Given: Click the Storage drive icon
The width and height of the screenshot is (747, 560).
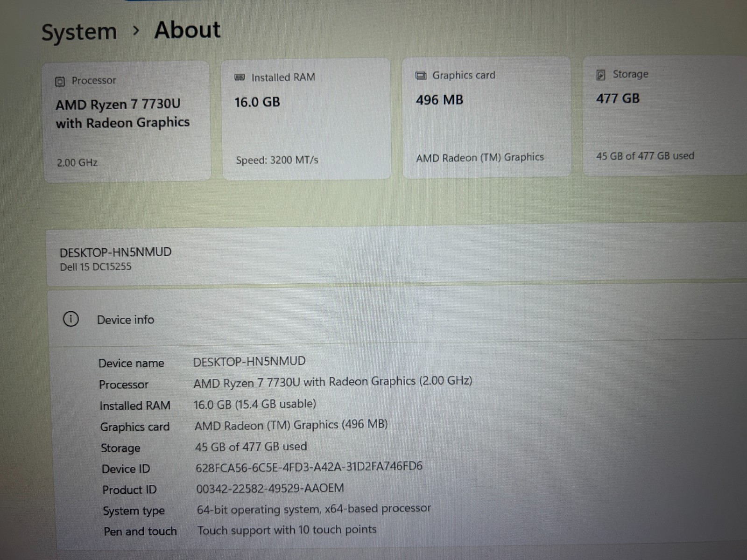Looking at the screenshot, I should (x=601, y=75).
